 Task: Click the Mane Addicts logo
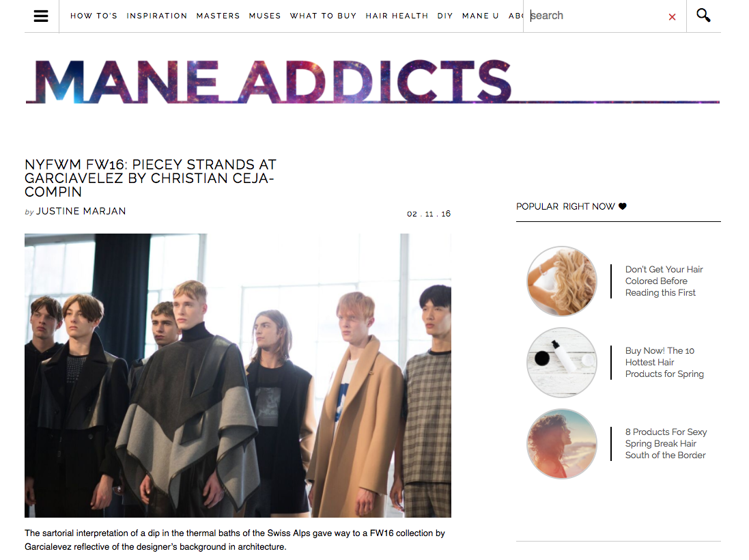pyautogui.click(x=272, y=82)
